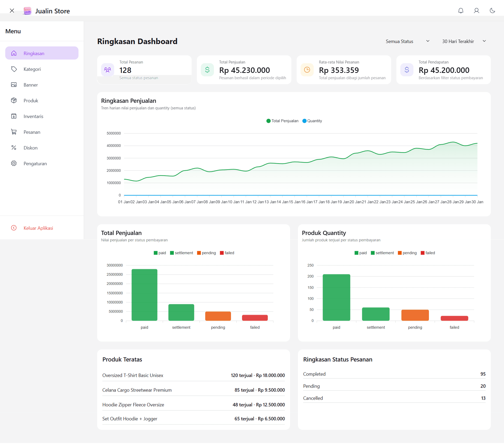Open Oversized T-Shirt Basic Unisex from Produk Teratas
504x444 pixels.
click(x=133, y=375)
